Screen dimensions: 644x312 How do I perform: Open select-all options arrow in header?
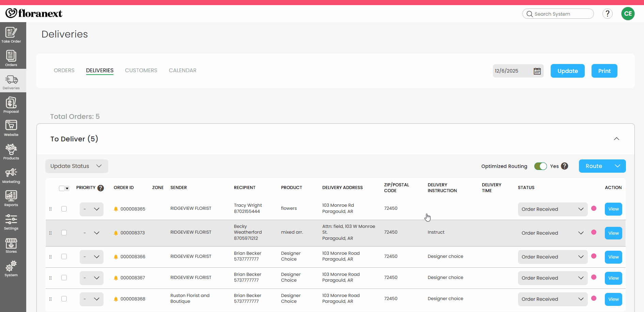click(x=67, y=188)
